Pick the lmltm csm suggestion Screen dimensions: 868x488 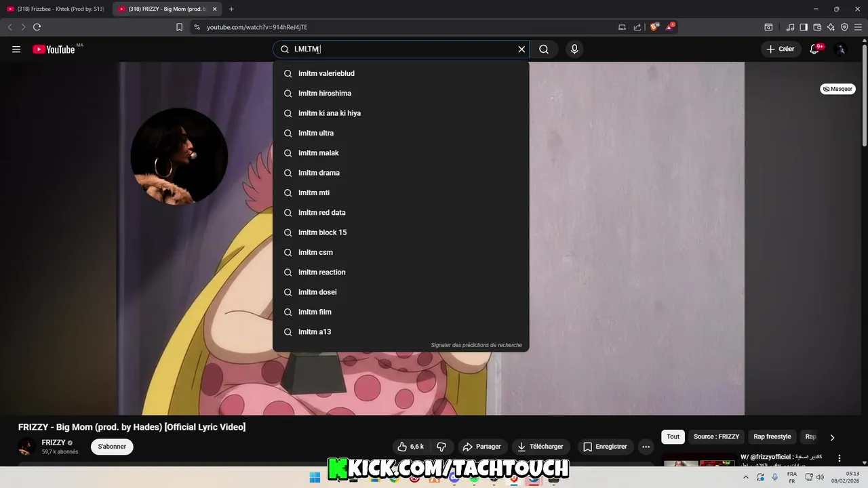pos(401,252)
